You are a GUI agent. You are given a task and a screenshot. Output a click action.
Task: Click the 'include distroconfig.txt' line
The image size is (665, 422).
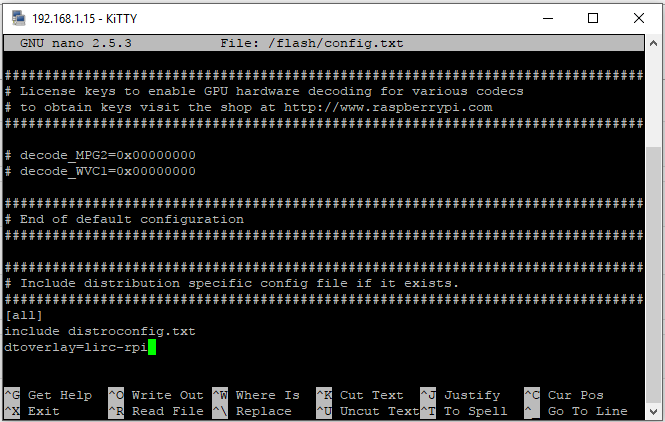coord(100,331)
